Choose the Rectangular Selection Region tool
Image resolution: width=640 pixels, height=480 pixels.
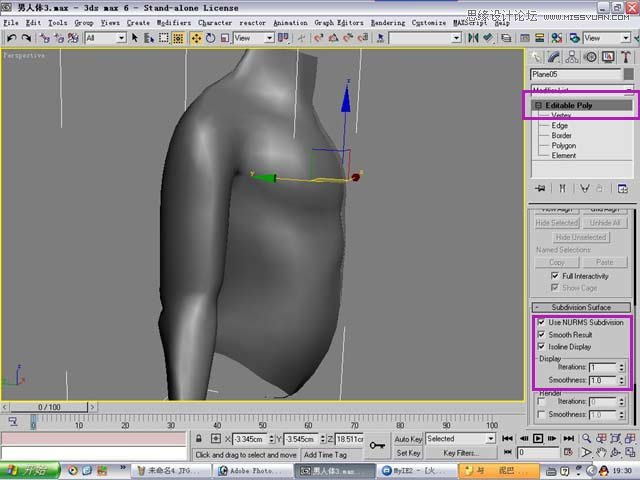pos(163,38)
